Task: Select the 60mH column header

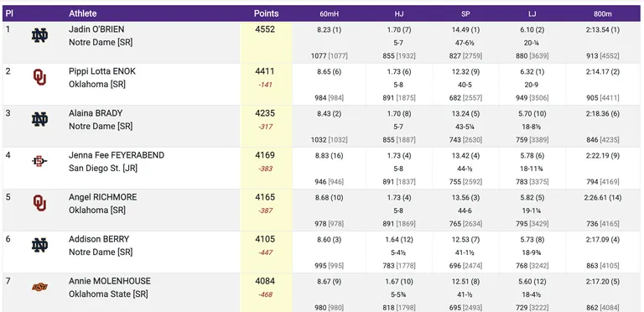Action: [x=329, y=14]
